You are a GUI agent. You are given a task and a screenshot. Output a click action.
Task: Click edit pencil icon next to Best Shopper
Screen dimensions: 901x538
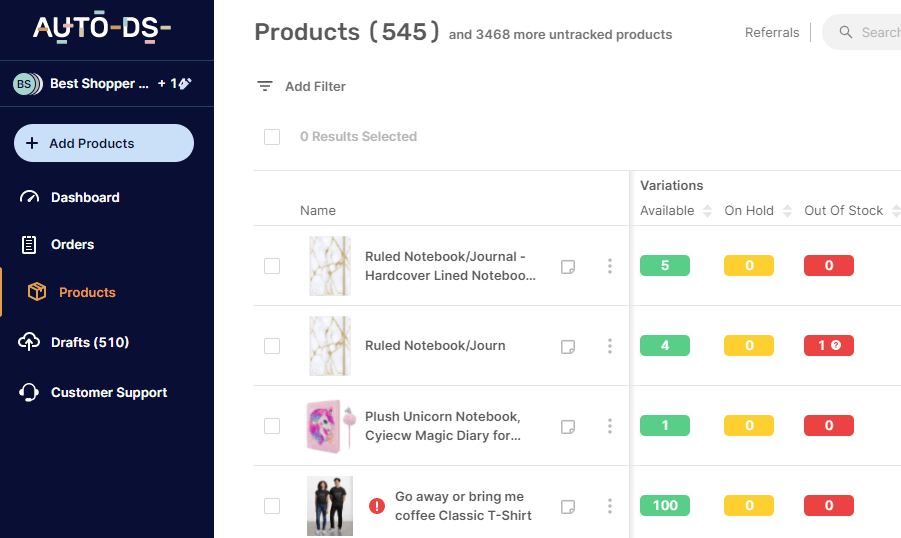coord(186,83)
